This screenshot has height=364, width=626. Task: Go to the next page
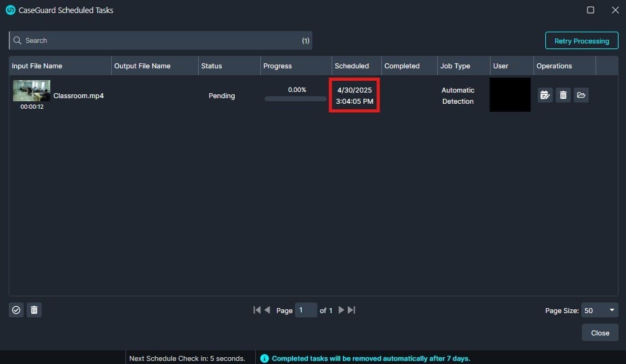340,310
